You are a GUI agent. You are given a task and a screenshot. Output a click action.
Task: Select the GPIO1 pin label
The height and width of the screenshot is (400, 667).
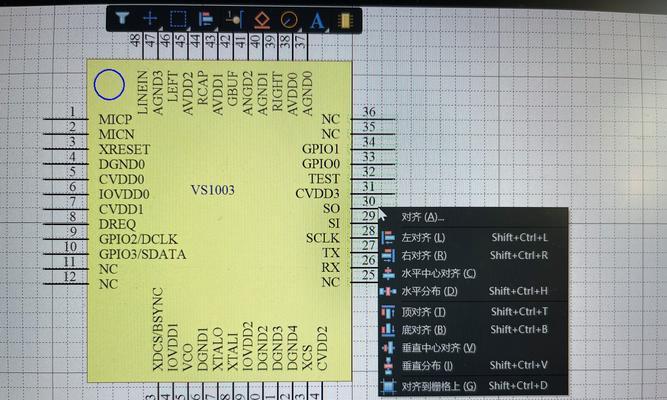pos(321,149)
